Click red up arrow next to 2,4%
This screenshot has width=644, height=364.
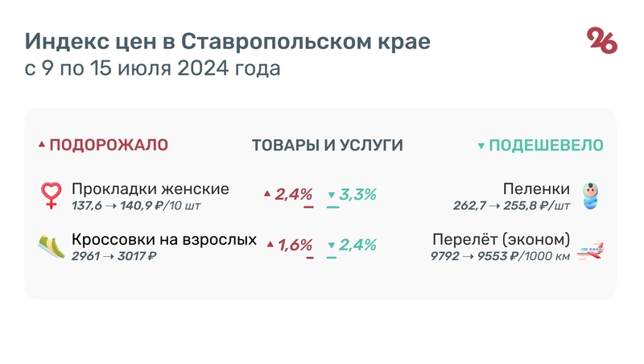(x=267, y=194)
